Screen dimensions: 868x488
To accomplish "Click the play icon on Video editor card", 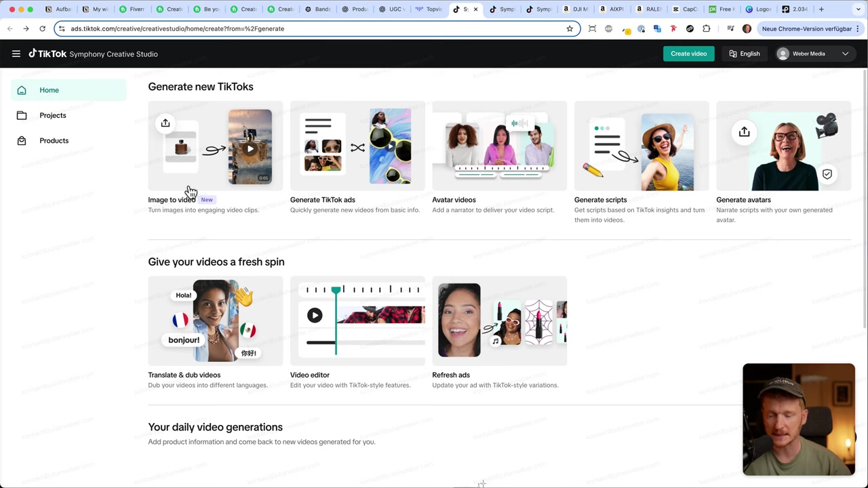I will click(315, 315).
